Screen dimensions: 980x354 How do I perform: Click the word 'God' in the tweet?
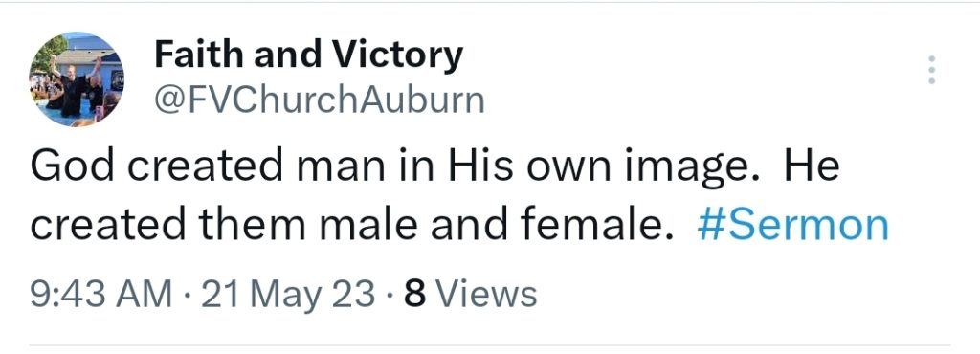click(73, 166)
